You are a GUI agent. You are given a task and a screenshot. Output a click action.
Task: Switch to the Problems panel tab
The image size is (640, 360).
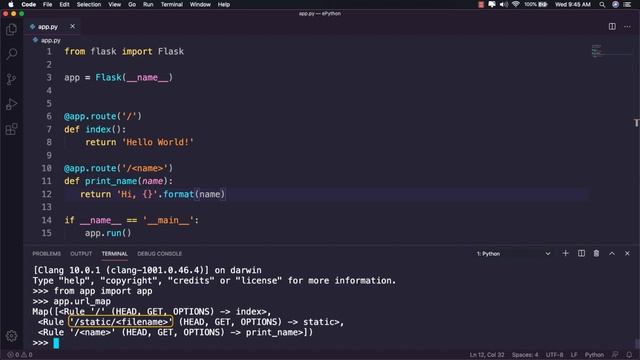(x=47, y=254)
